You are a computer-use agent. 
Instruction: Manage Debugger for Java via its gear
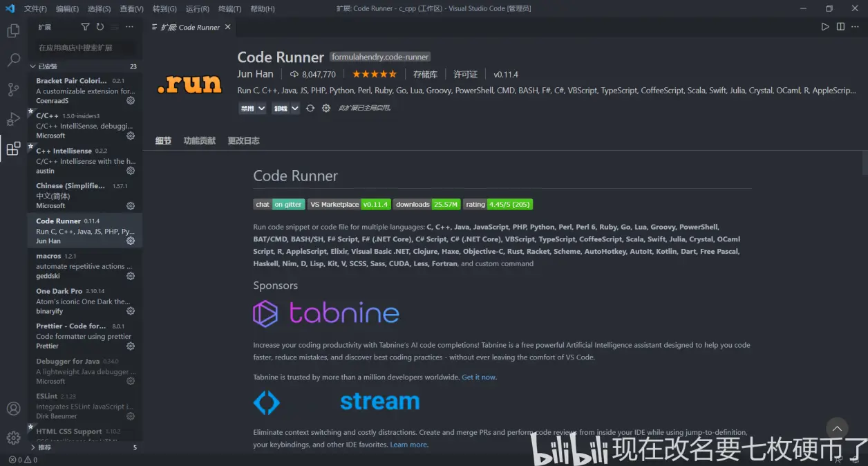click(x=131, y=381)
